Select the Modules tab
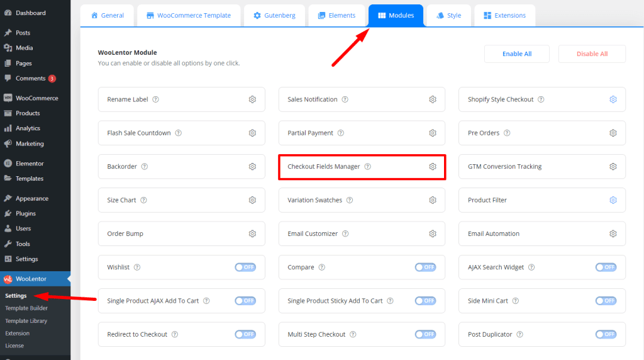Screen dimensions: 644x360 point(396,16)
